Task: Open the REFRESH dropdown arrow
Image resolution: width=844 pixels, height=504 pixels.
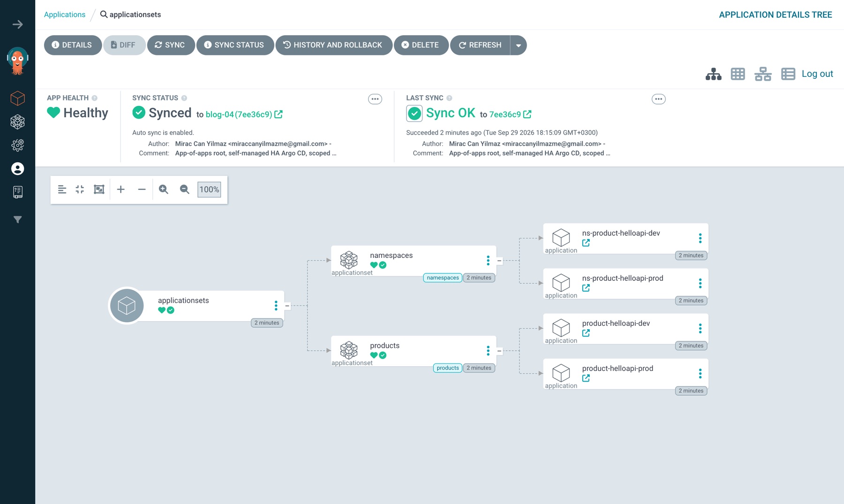Action: (518, 45)
